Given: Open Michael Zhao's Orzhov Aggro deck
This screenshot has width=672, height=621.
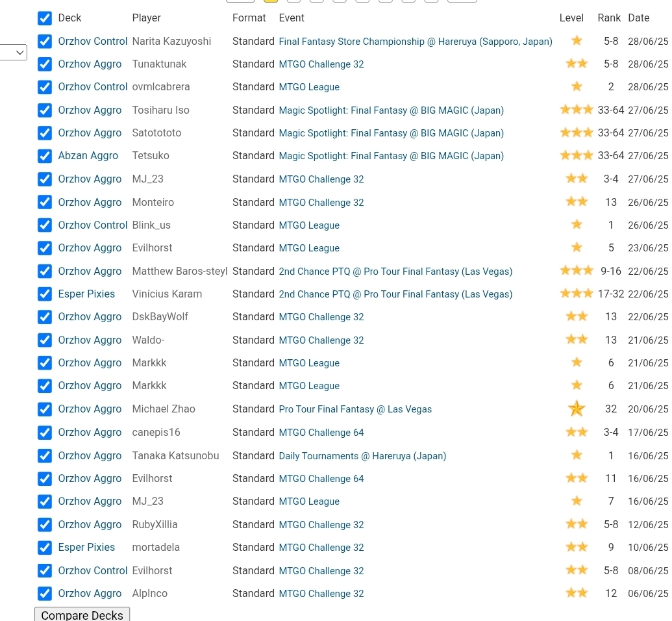Looking at the screenshot, I should 90,409.
